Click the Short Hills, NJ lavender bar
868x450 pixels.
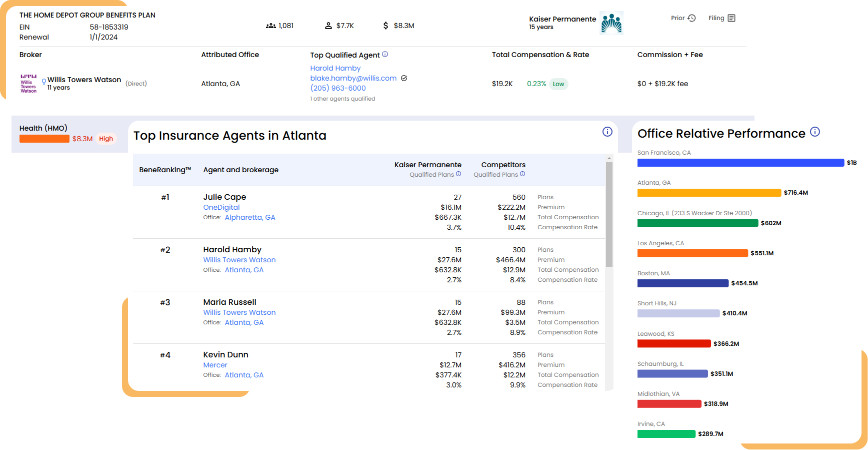pos(678,313)
